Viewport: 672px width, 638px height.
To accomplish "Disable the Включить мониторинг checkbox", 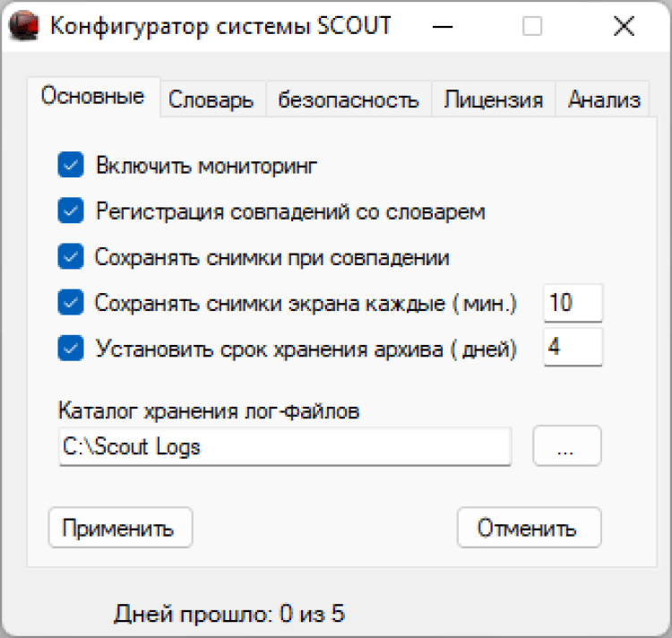I will (x=70, y=166).
